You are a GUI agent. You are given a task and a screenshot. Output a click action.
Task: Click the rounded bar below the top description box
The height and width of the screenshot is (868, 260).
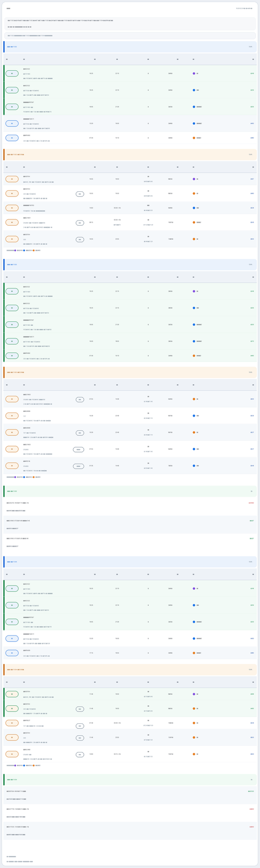[x=130, y=35]
